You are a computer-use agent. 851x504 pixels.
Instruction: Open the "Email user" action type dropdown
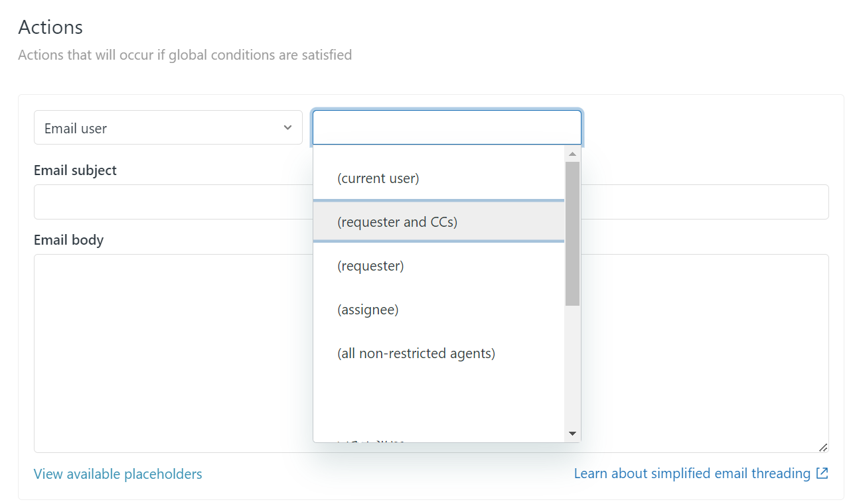point(168,127)
